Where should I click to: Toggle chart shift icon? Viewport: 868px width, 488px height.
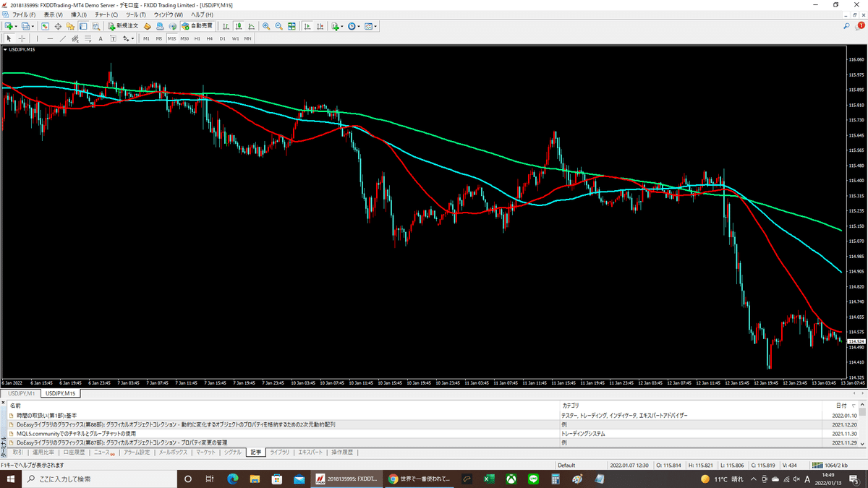(x=320, y=26)
